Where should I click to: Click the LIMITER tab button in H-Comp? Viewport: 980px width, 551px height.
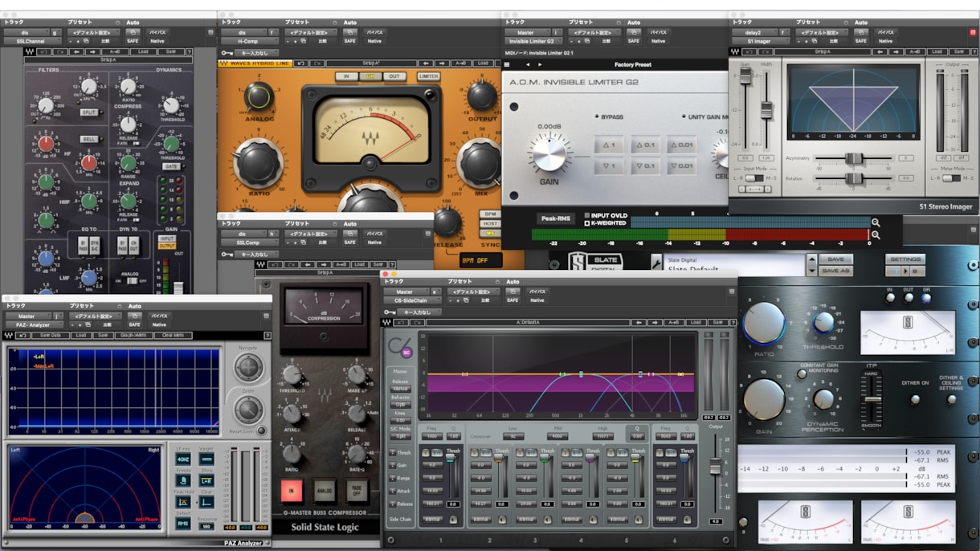pos(428,76)
